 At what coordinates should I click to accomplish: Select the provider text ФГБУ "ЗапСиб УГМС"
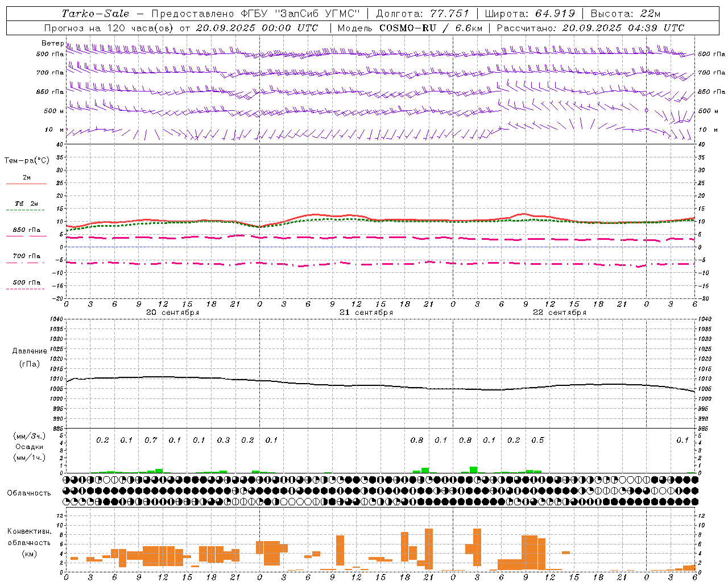[x=301, y=14]
